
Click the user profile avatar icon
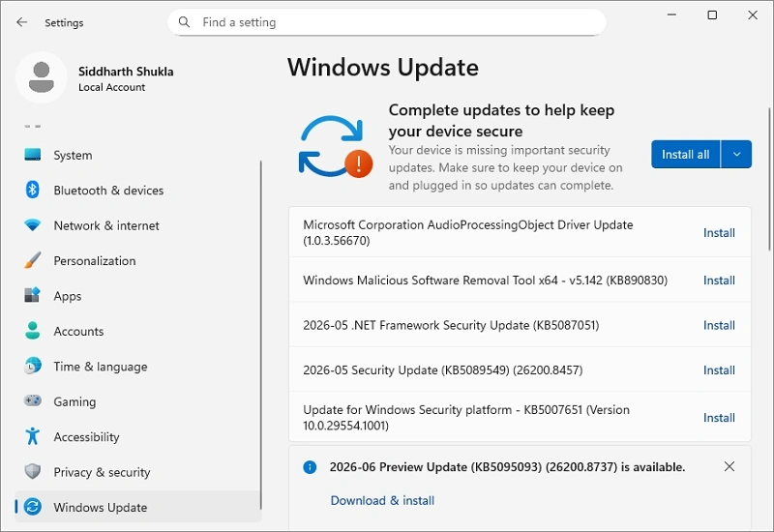point(42,77)
